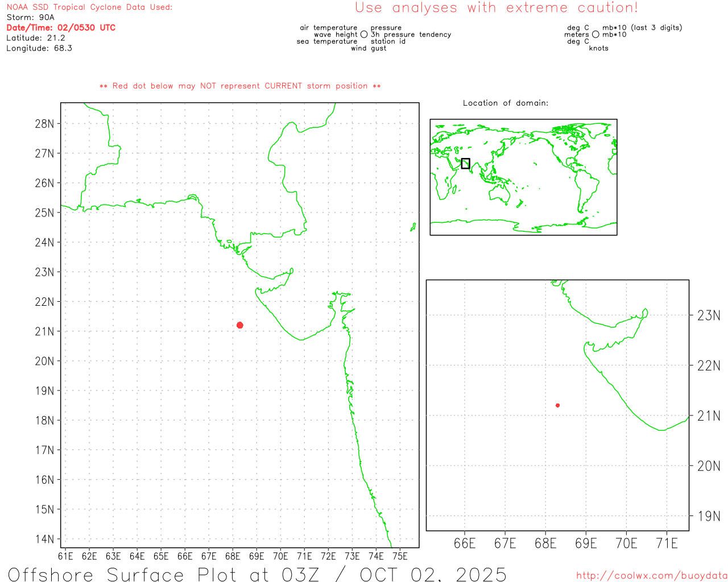The width and height of the screenshot is (728, 582).
Task: Click the '19N' label on the zoomed map
Action: click(x=709, y=517)
